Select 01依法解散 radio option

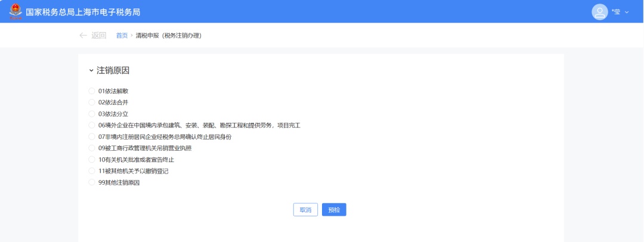coord(92,91)
